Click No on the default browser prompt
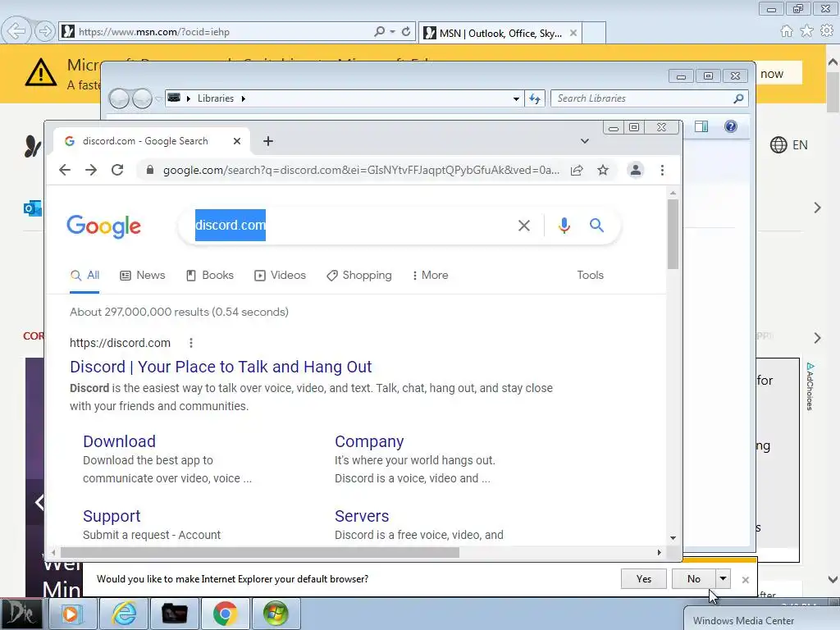 pyautogui.click(x=694, y=578)
